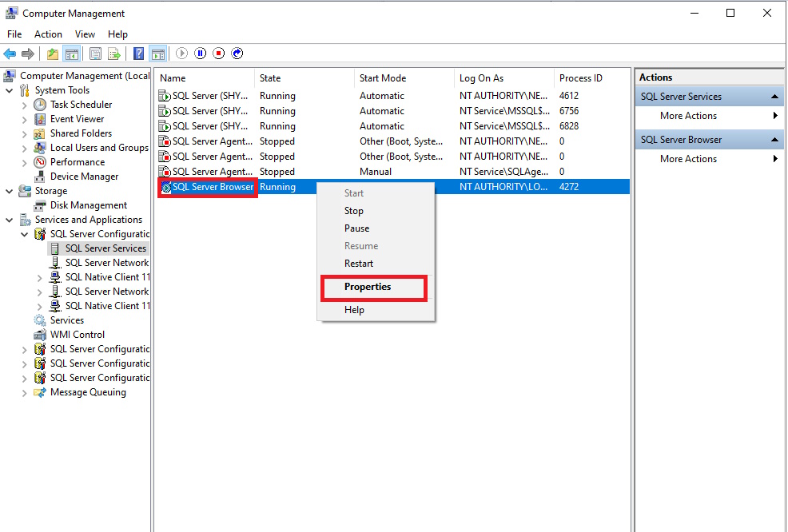Click the toolbar Properties sheet icon
This screenshot has width=788, height=532.
(95, 54)
